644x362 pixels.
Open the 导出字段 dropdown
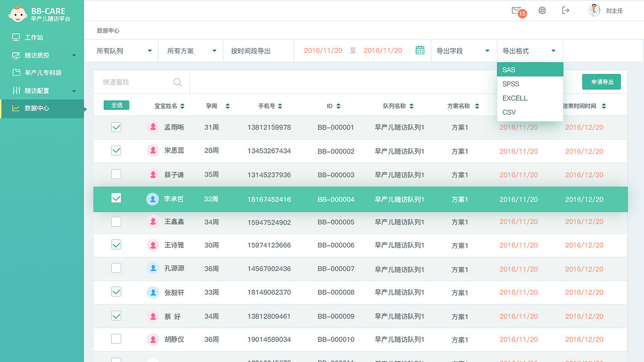[x=463, y=51]
